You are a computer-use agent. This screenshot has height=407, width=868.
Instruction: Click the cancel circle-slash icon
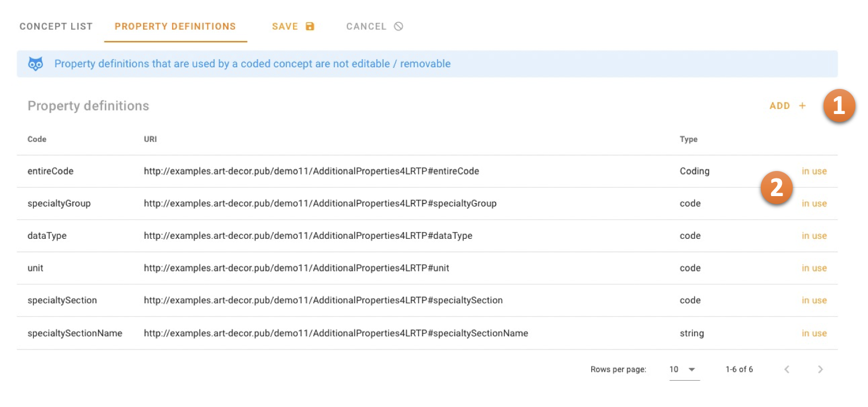click(x=398, y=26)
